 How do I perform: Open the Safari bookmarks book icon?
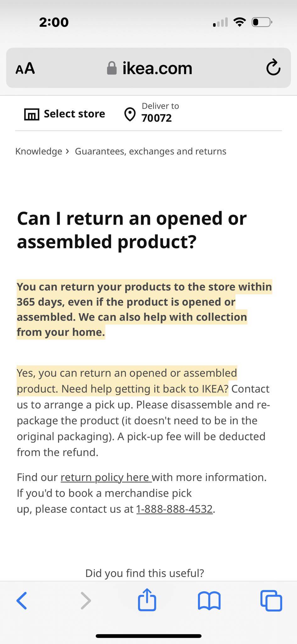click(209, 601)
